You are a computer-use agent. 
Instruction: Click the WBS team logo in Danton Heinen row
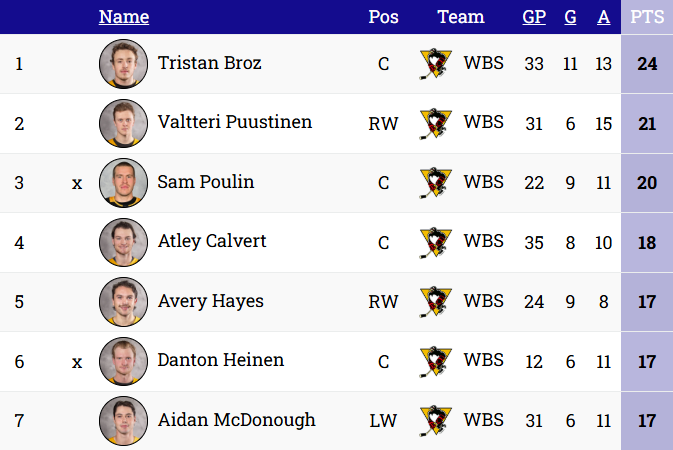pos(435,361)
